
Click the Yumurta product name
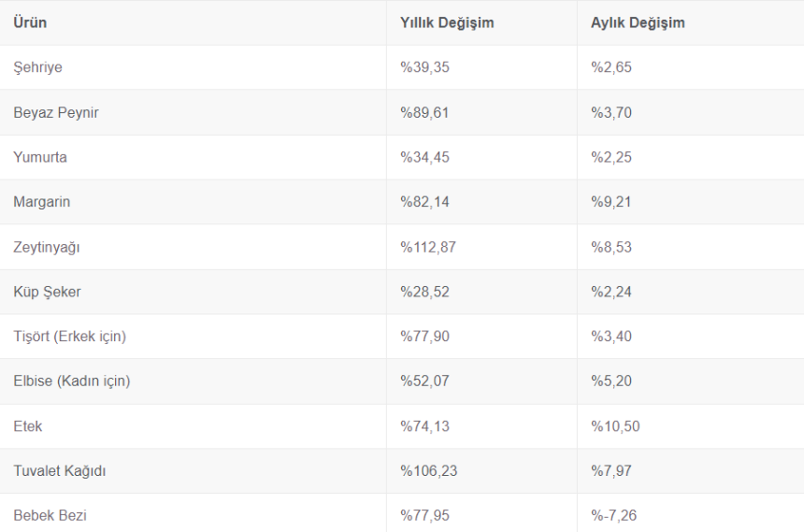coord(39,157)
